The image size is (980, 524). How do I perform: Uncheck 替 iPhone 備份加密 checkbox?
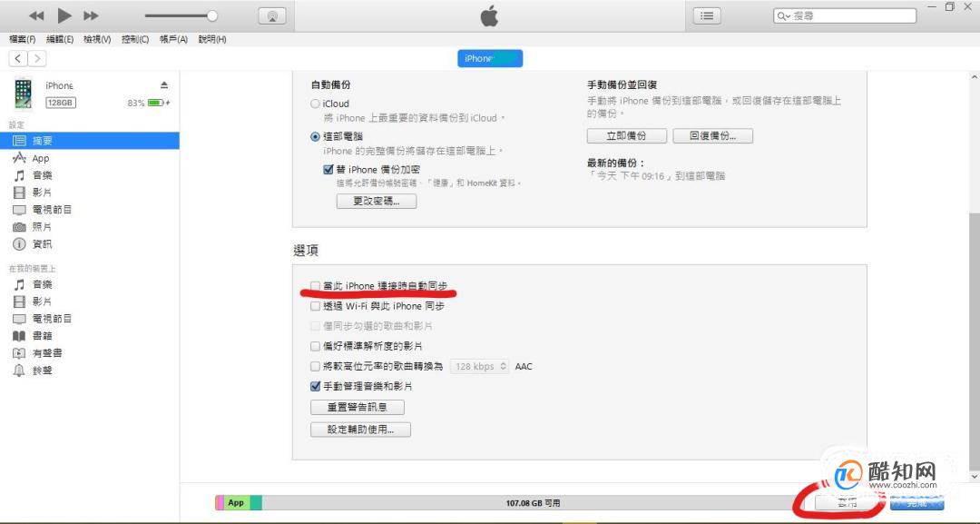328,170
